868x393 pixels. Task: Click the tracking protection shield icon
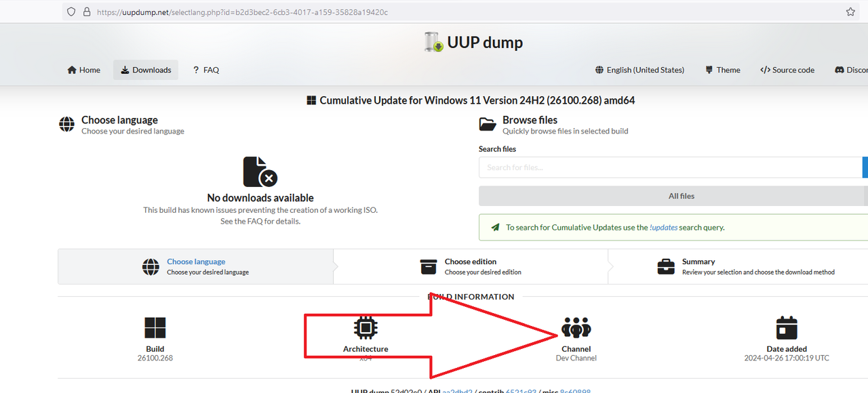coord(71,12)
